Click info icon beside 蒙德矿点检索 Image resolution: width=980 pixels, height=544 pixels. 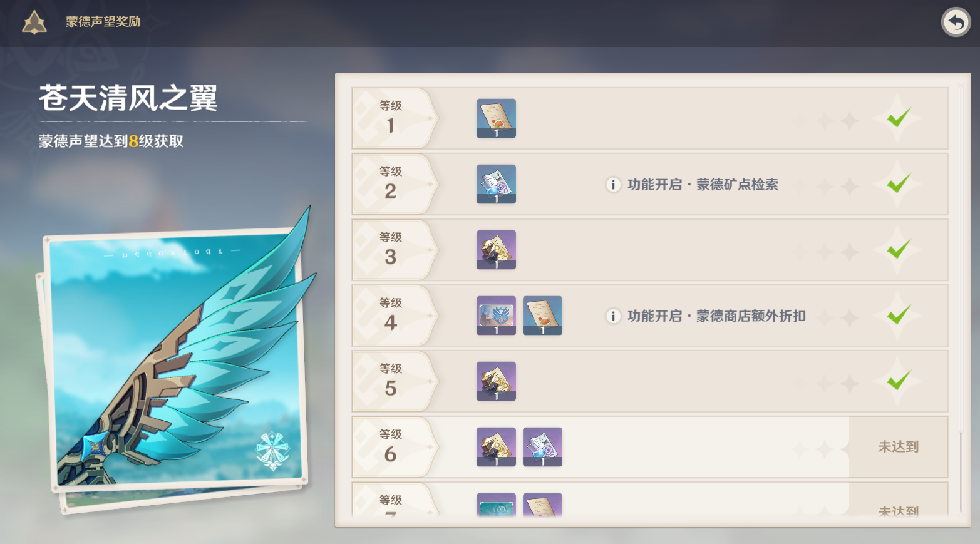coord(613,185)
